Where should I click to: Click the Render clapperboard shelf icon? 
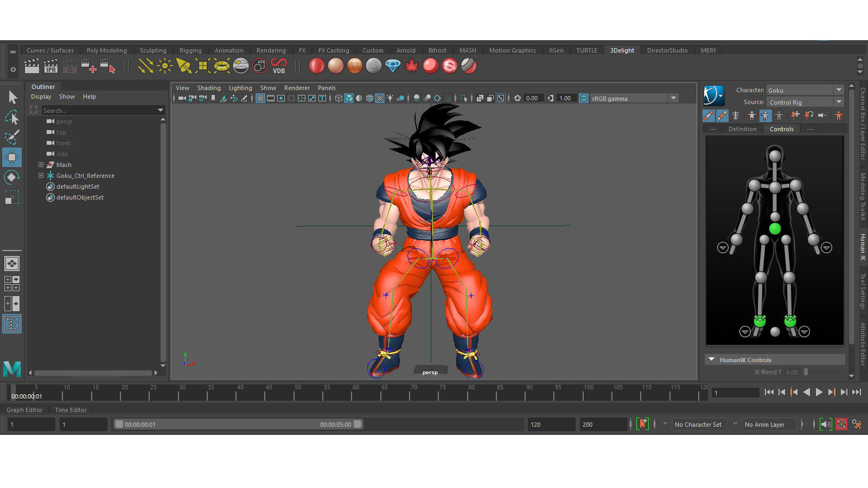32,66
